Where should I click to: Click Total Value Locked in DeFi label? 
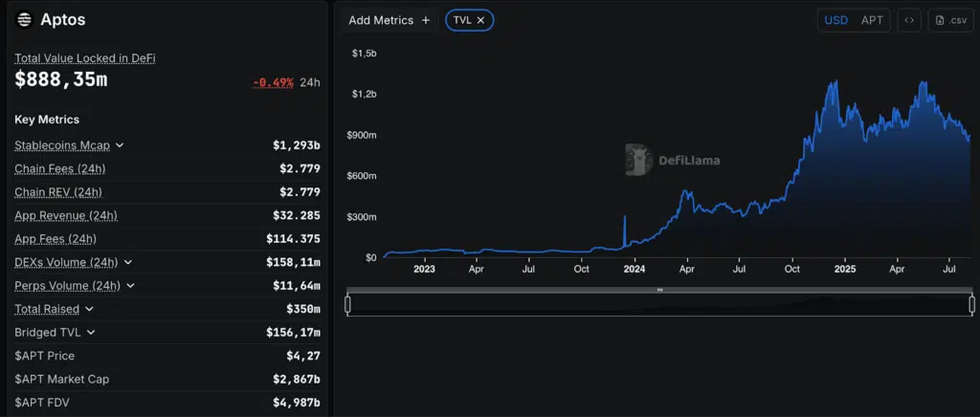tap(84, 58)
